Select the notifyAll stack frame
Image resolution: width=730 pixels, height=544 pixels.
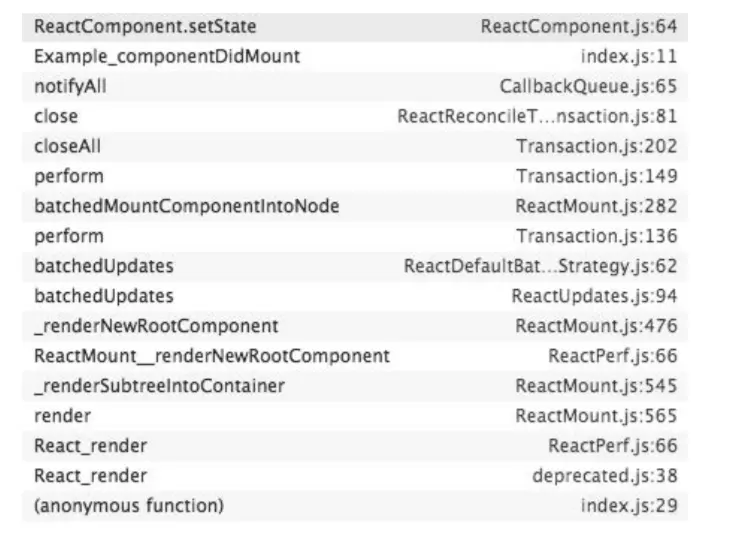tap(355, 86)
